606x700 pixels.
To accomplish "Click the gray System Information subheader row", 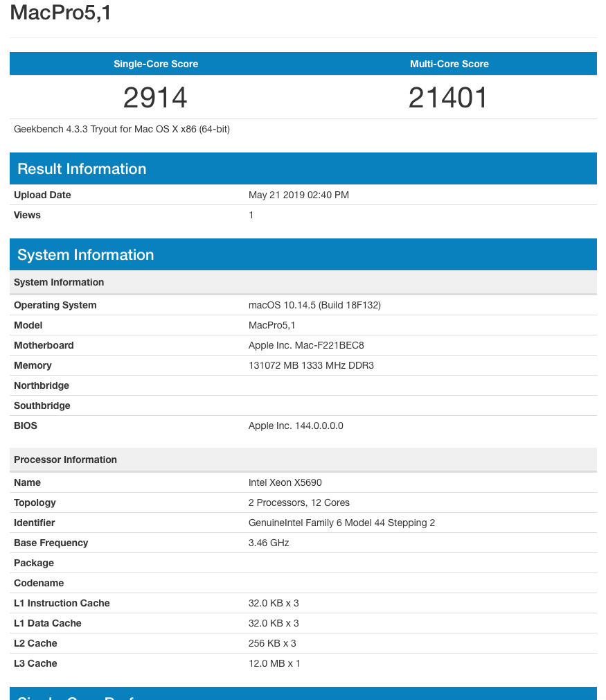I will click(x=303, y=282).
